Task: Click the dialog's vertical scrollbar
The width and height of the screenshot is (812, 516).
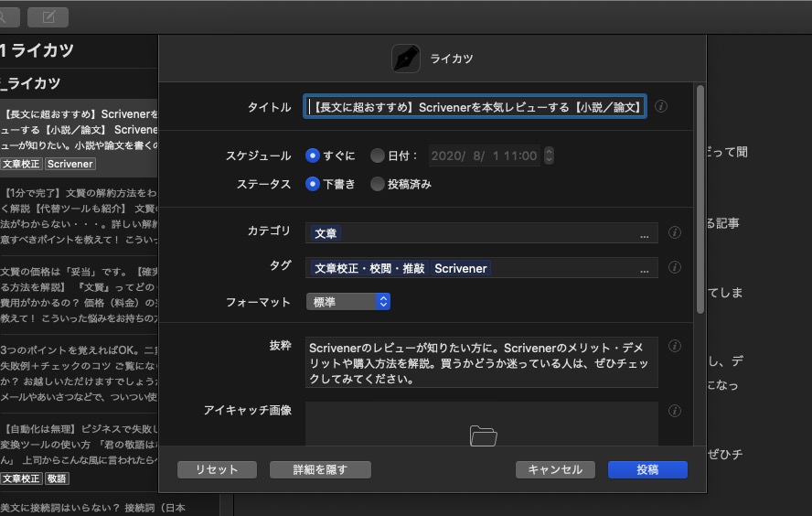Action: [700, 199]
